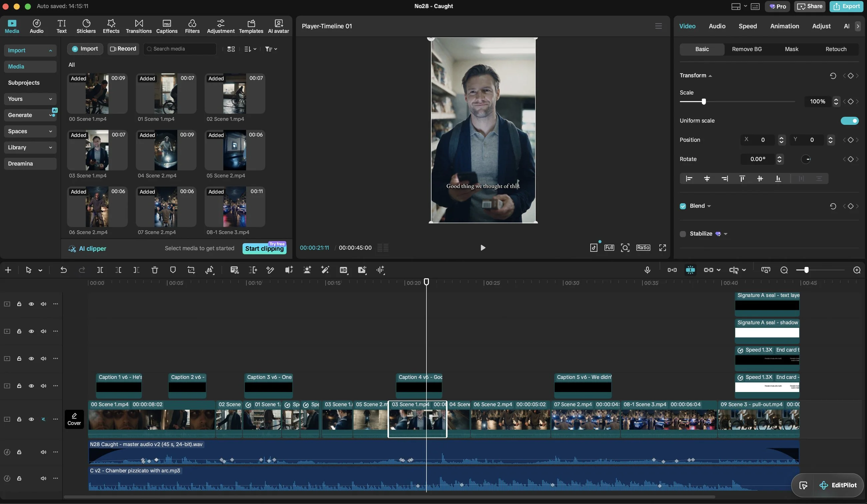The image size is (867, 504).
Task: Expand the Generate sidebar dropdown
Action: (30, 115)
